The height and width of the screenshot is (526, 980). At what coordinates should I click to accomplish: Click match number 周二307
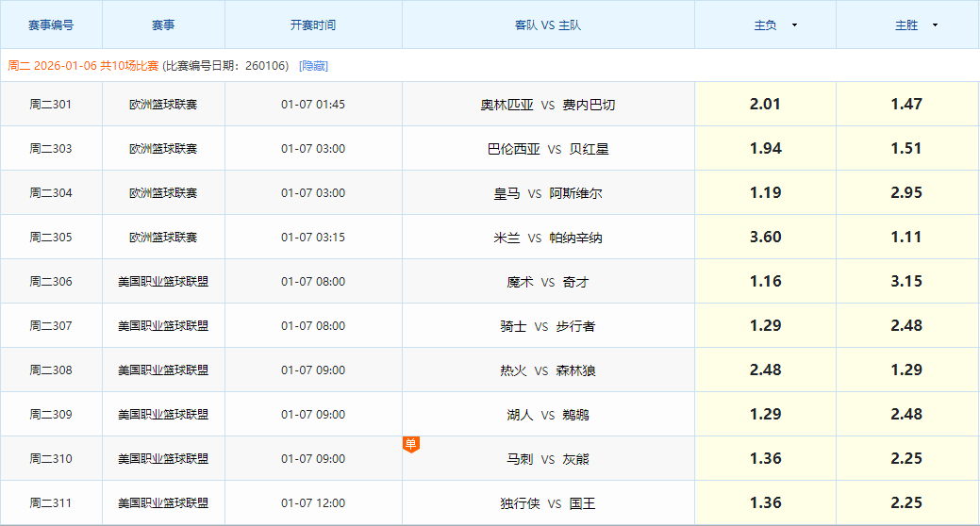[51, 326]
